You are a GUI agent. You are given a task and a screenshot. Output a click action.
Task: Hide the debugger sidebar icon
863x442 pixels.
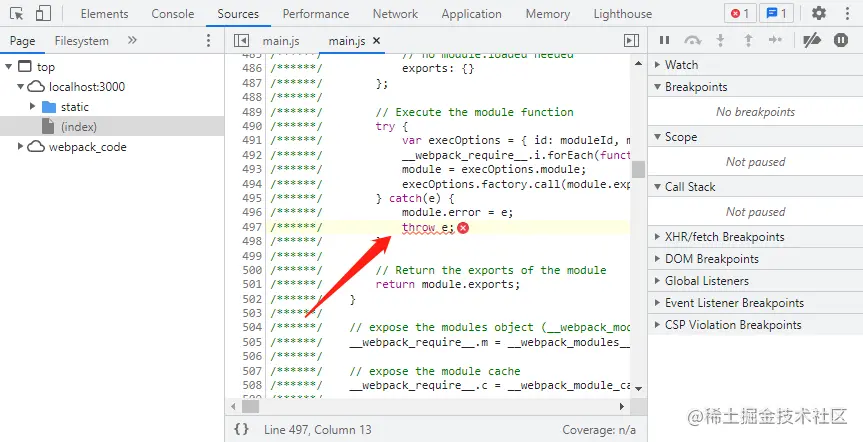pos(631,41)
